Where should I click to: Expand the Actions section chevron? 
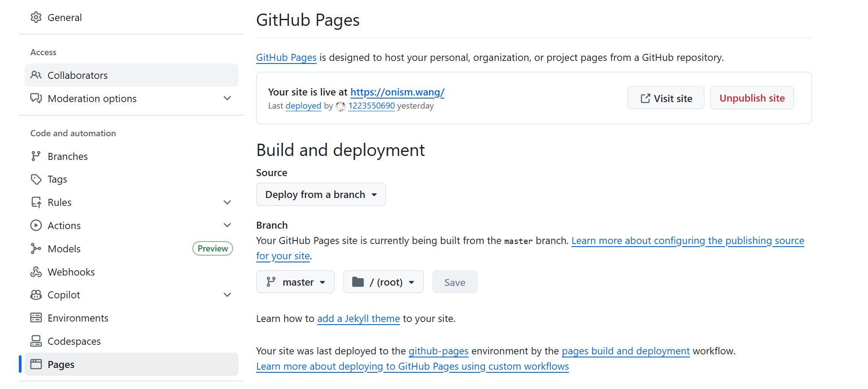tap(227, 226)
